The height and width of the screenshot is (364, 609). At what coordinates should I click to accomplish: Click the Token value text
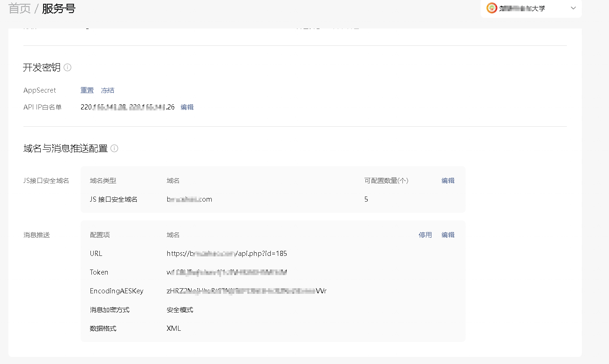pyautogui.click(x=227, y=272)
